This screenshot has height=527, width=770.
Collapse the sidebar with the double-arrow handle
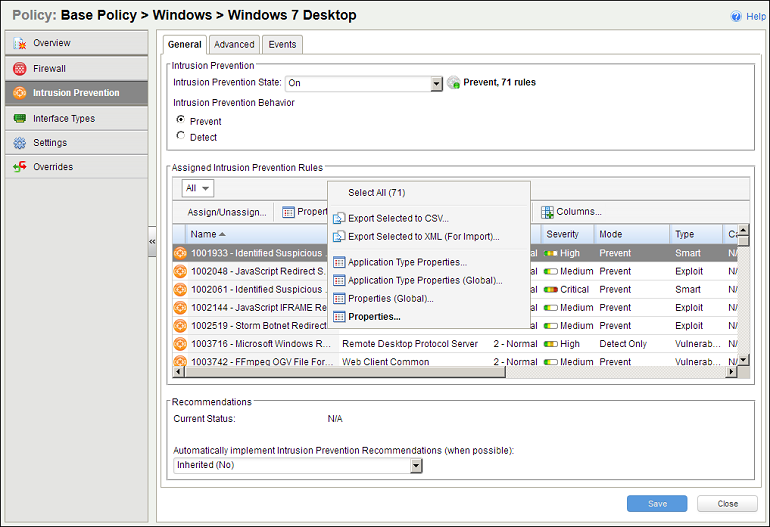152,242
